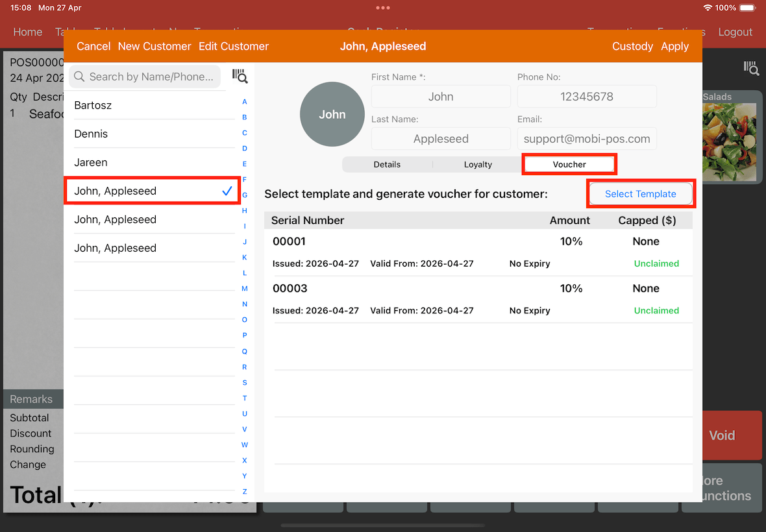
Task: Open Custody for this customer
Action: [632, 46]
